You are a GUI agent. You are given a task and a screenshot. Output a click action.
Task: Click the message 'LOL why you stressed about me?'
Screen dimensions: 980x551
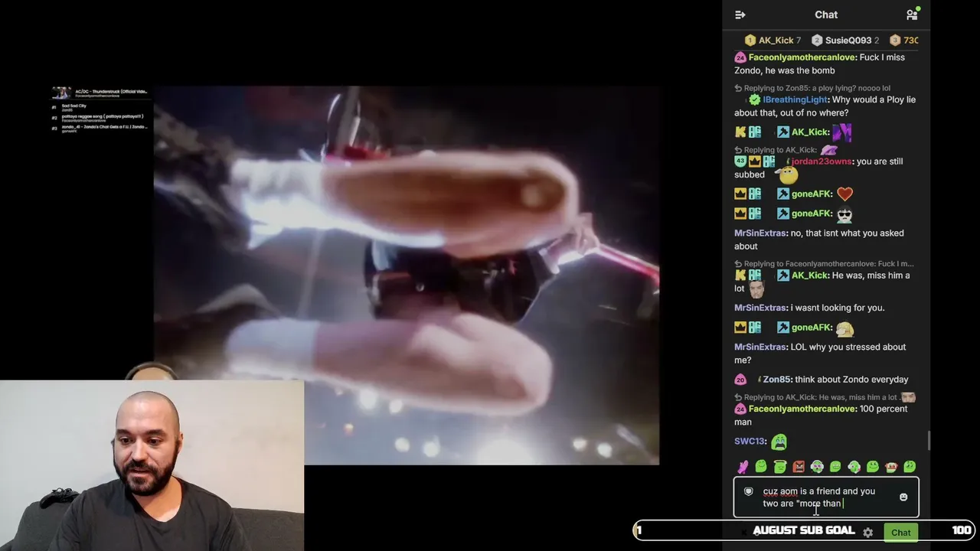pos(820,354)
